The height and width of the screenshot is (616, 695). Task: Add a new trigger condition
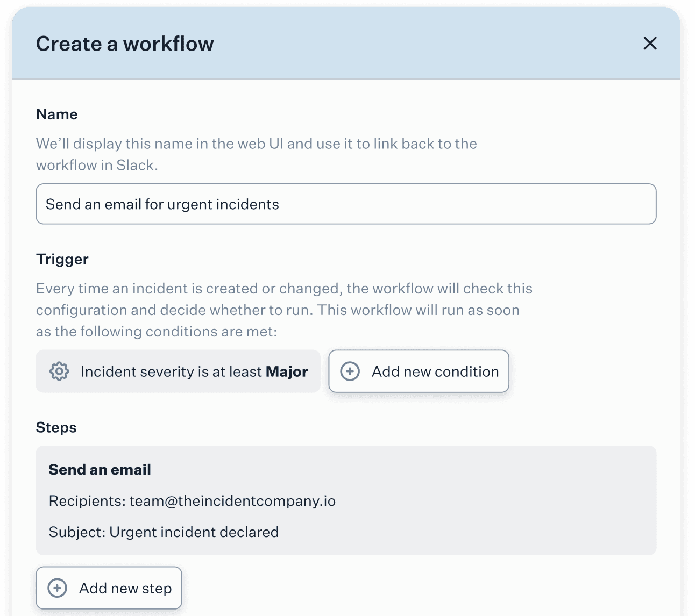[419, 371]
